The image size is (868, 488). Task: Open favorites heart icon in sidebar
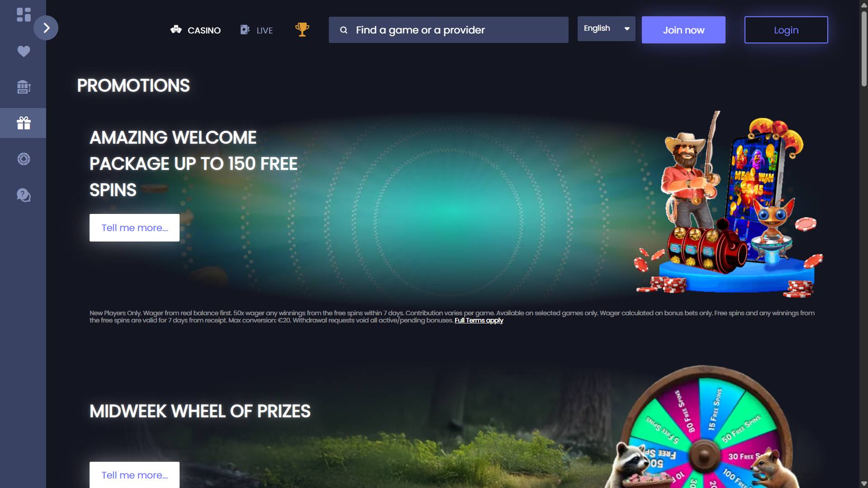pyautogui.click(x=24, y=51)
